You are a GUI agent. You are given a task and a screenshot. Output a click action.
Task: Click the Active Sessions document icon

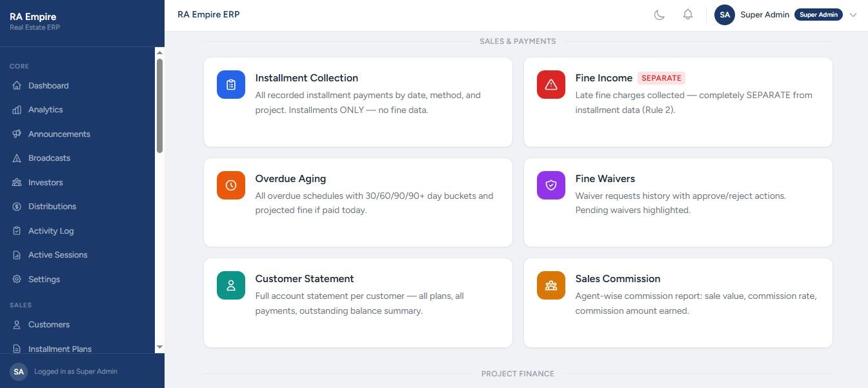tap(17, 255)
